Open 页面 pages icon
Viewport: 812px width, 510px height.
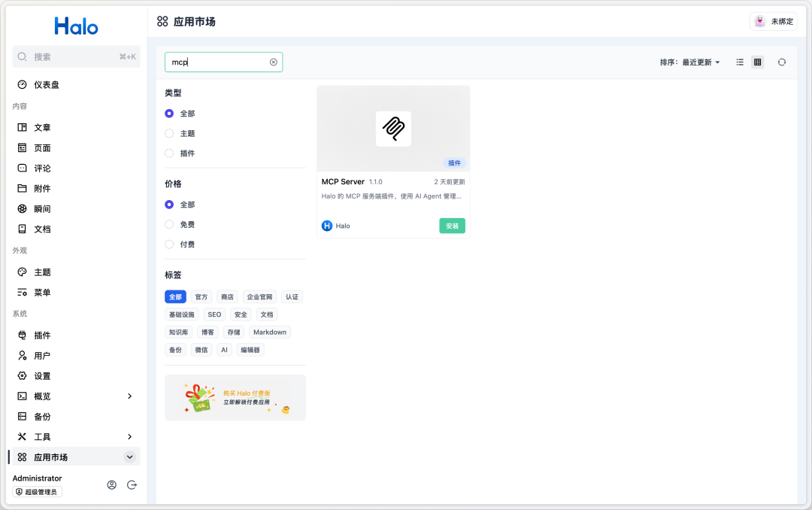pos(23,147)
